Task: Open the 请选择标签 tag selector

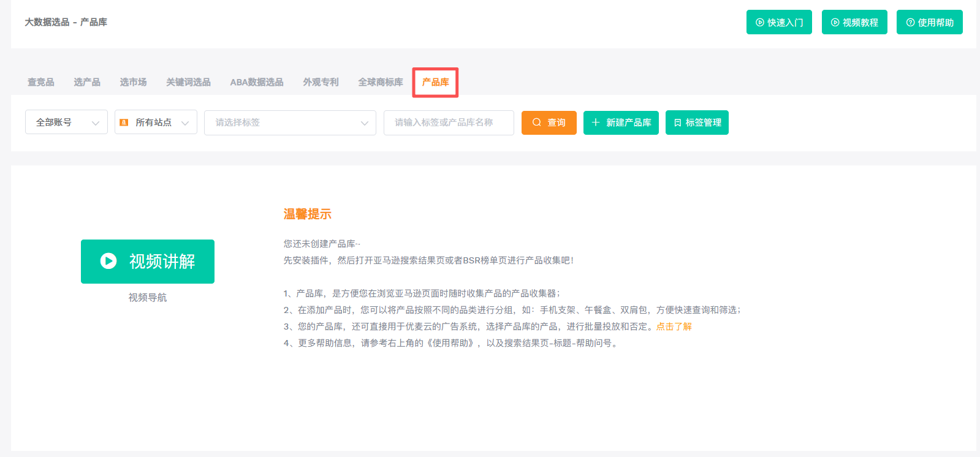Action: 290,123
